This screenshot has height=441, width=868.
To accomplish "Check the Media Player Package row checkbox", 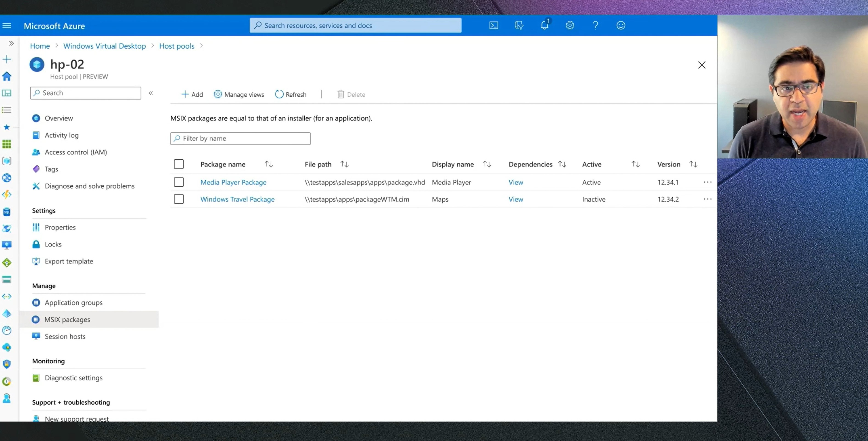I will click(179, 182).
